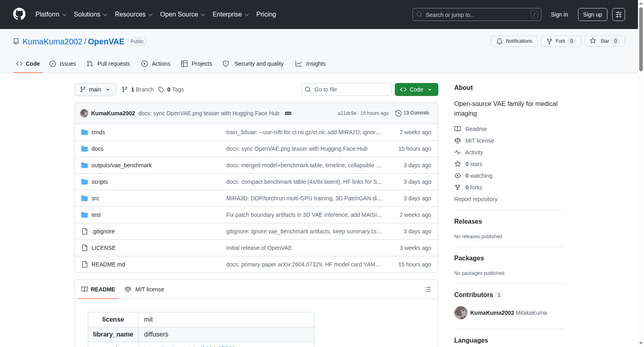This screenshot has height=347, width=644.
Task: Switch to the Insights tab
Action: tap(310, 64)
